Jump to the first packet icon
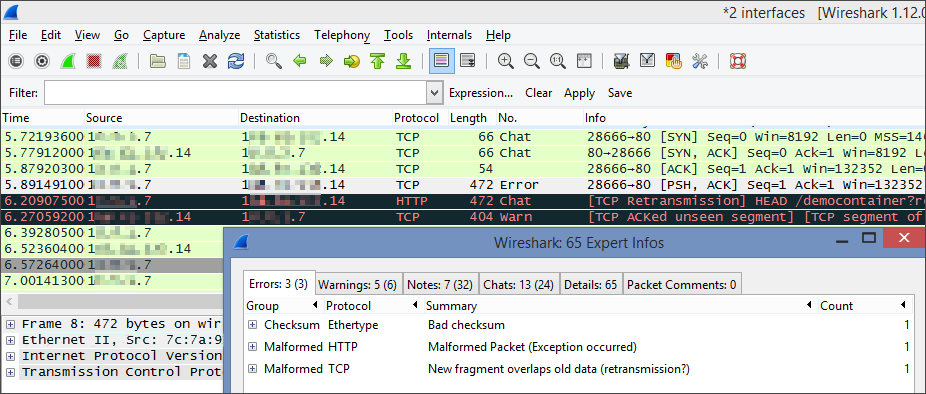This screenshot has width=926, height=394. tap(378, 61)
